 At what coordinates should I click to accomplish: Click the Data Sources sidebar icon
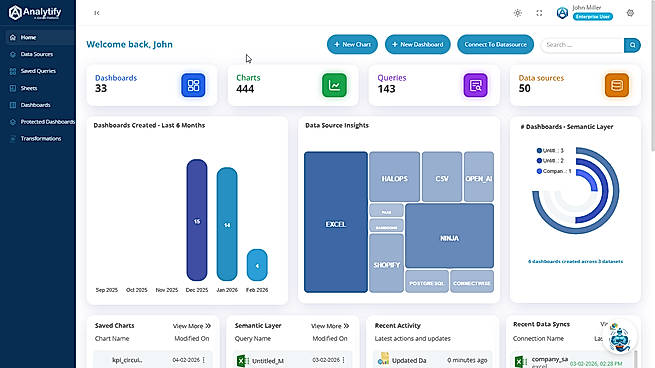13,54
